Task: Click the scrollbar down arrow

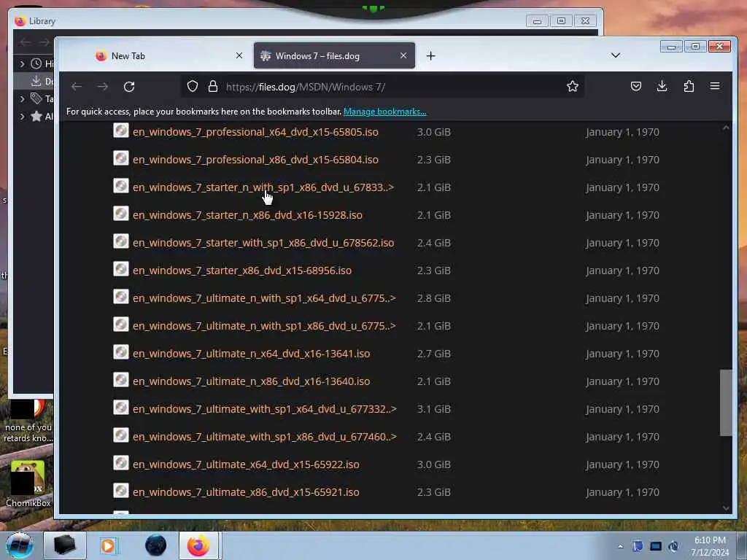Action: tap(726, 508)
